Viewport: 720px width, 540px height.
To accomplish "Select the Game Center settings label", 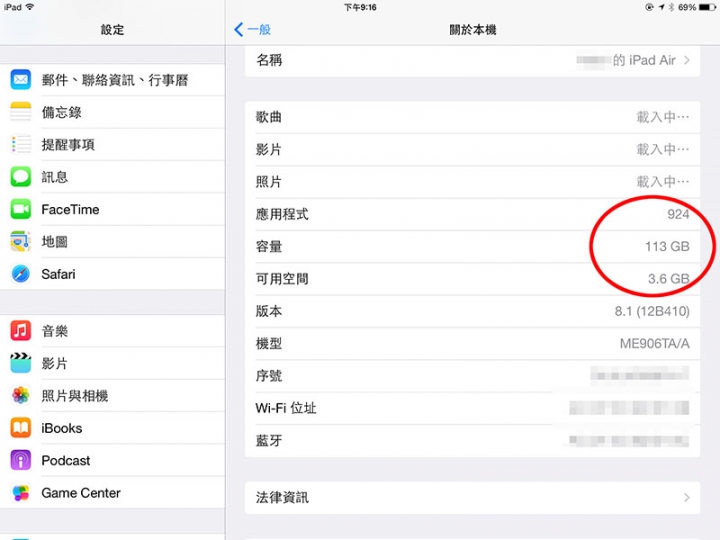I will [x=81, y=493].
